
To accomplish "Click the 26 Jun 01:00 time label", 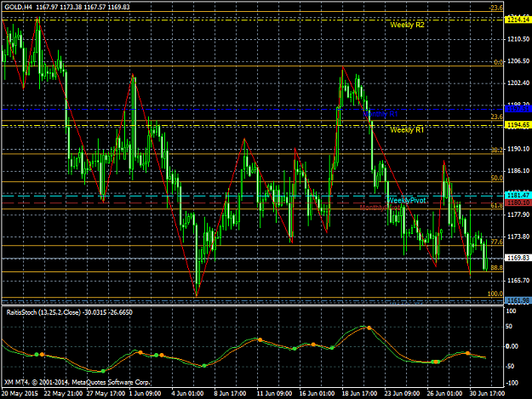I will [444, 393].
